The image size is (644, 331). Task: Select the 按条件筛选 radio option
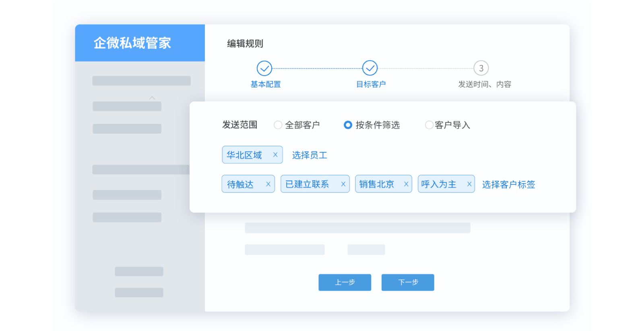pos(348,125)
